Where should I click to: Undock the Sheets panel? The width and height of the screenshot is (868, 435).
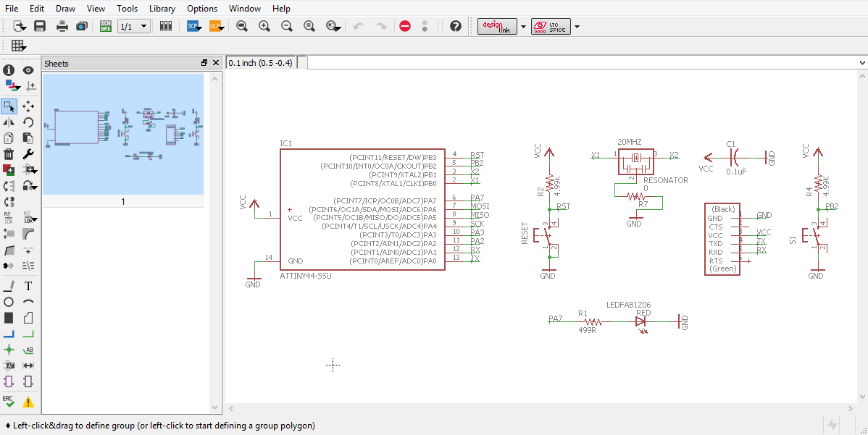[x=204, y=63]
